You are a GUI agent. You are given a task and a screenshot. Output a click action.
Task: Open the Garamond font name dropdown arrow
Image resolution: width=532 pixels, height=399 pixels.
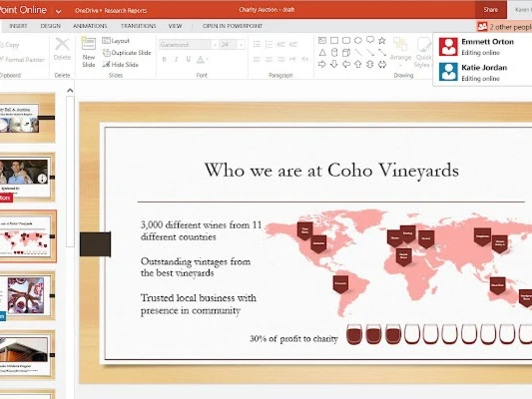tap(214, 45)
